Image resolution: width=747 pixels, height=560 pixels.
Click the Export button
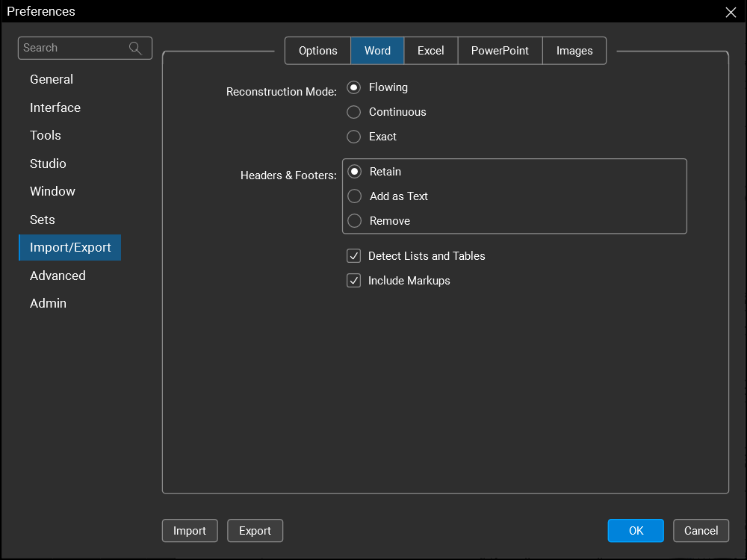point(255,531)
